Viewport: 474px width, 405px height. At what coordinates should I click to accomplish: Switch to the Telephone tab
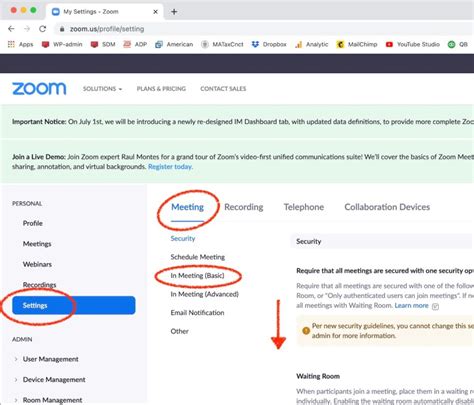point(304,207)
